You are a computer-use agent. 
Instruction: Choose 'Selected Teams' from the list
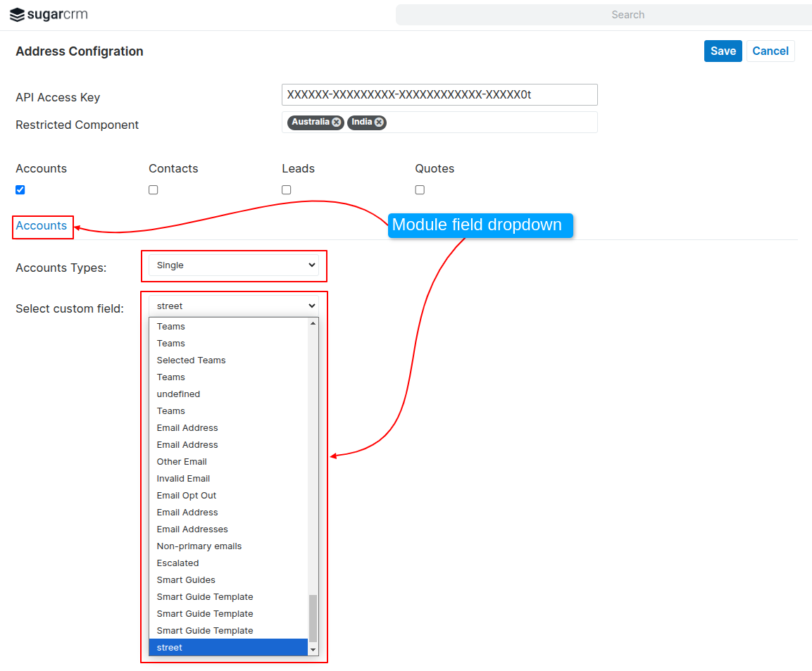tap(192, 360)
